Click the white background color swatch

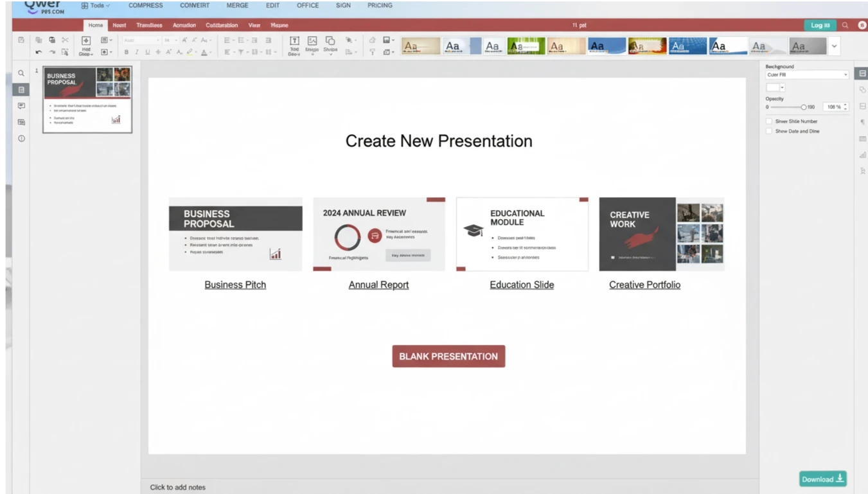pos(772,87)
